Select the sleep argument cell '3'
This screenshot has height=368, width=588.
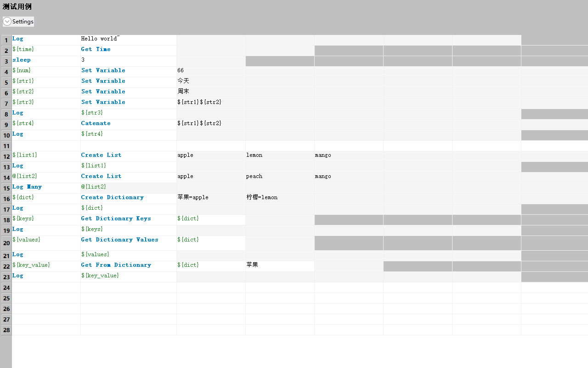pyautogui.click(x=129, y=61)
